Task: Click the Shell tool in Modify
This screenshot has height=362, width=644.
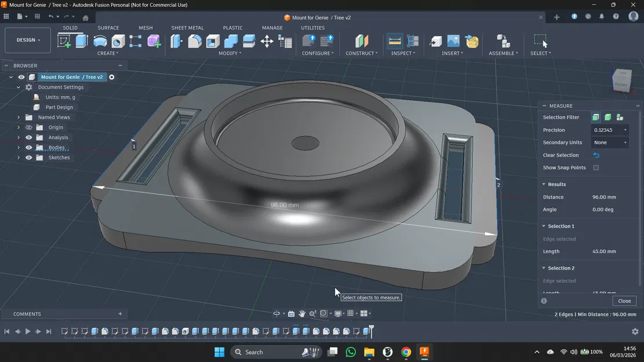Action: (x=213, y=41)
